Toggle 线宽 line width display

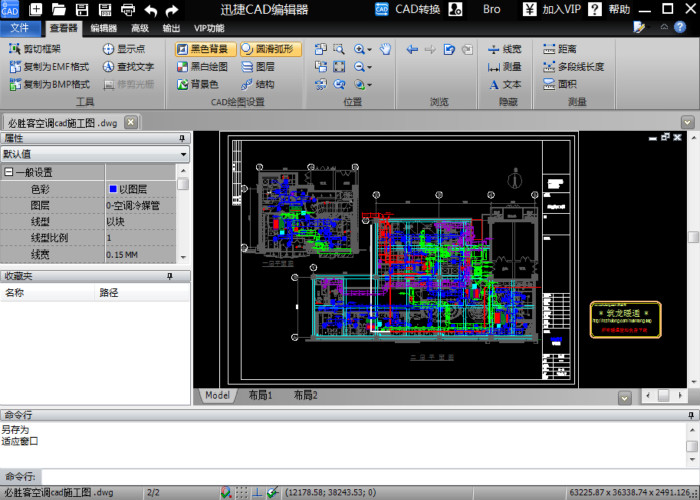[x=505, y=49]
